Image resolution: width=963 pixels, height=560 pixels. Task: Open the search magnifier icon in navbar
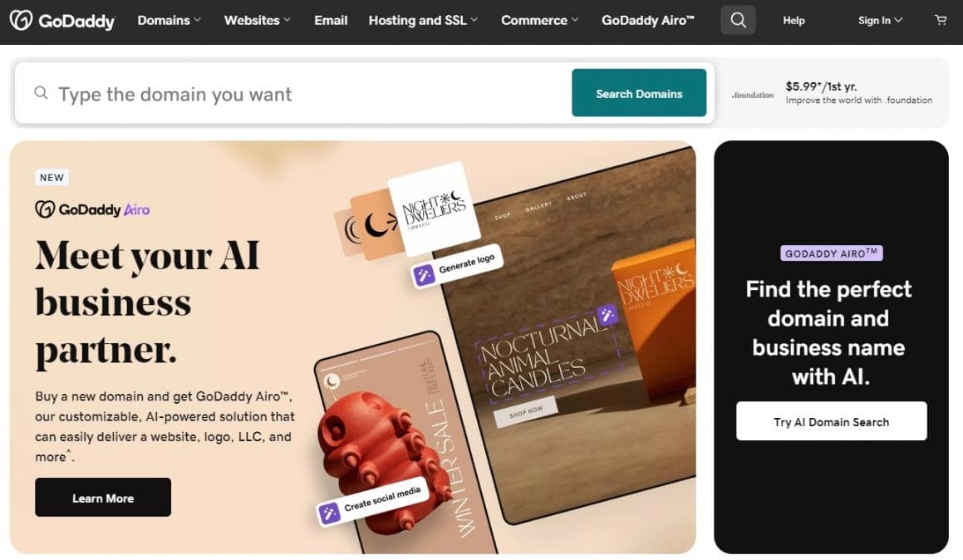738,20
